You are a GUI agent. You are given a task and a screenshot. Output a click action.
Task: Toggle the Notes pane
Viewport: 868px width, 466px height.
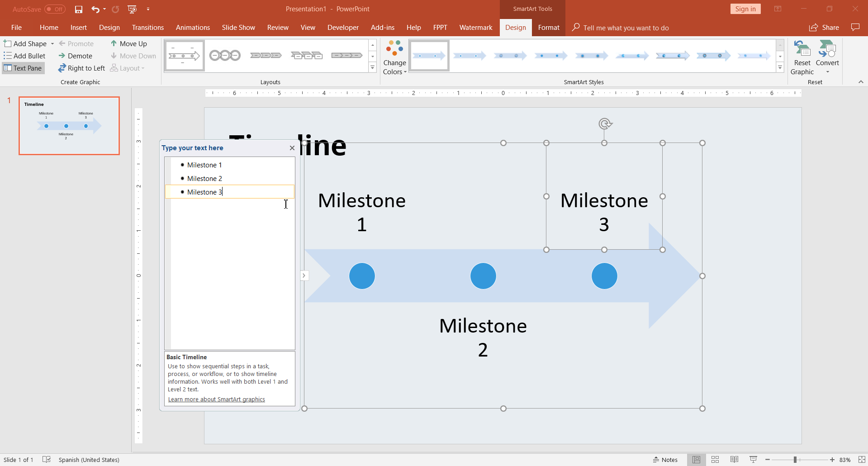665,459
